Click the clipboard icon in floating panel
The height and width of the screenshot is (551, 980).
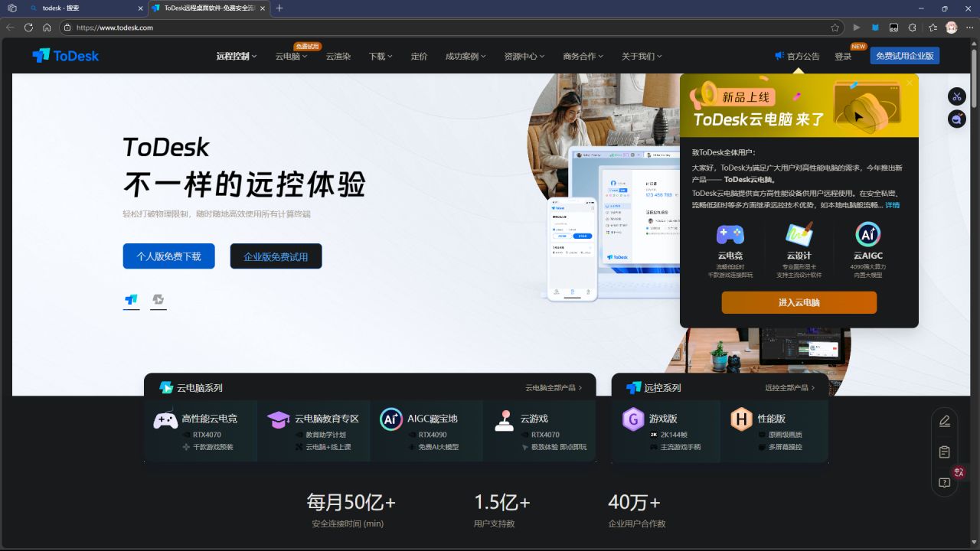tap(945, 452)
